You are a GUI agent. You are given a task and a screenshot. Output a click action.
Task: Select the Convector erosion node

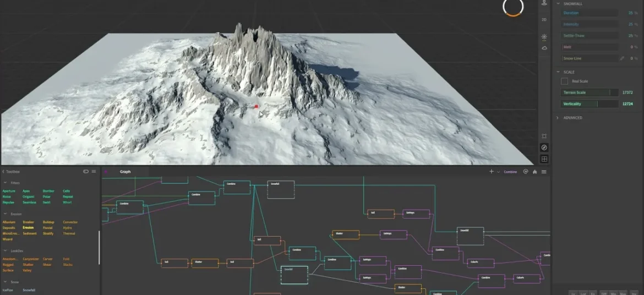(70, 222)
